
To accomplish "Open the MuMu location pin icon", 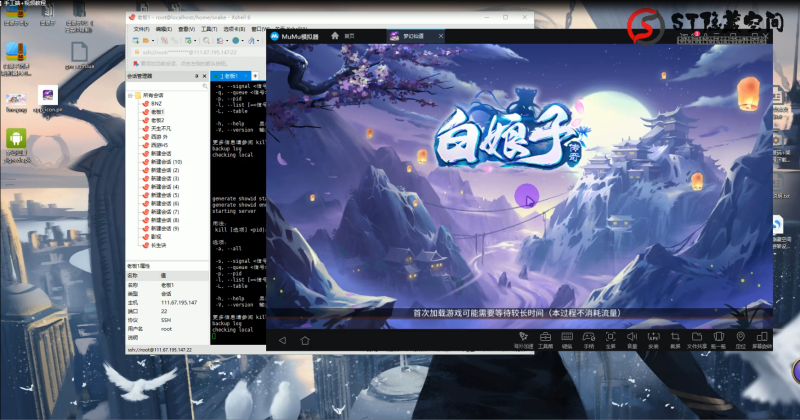I will point(740,339).
